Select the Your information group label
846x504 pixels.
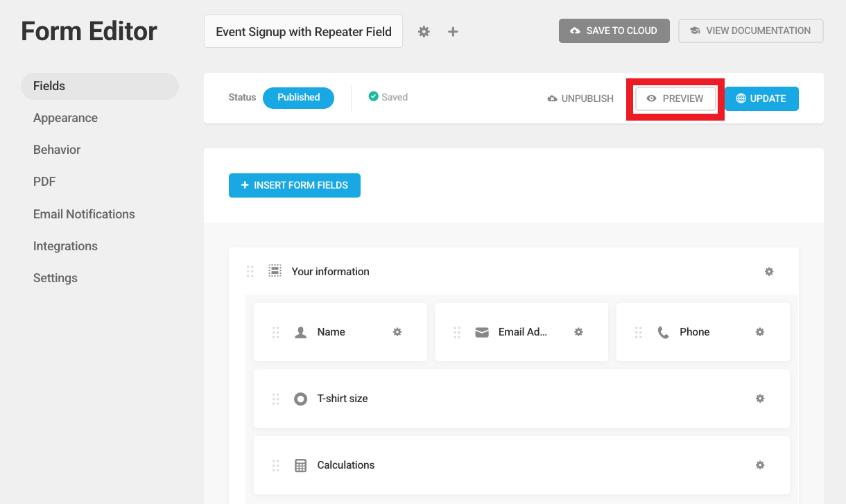point(330,272)
